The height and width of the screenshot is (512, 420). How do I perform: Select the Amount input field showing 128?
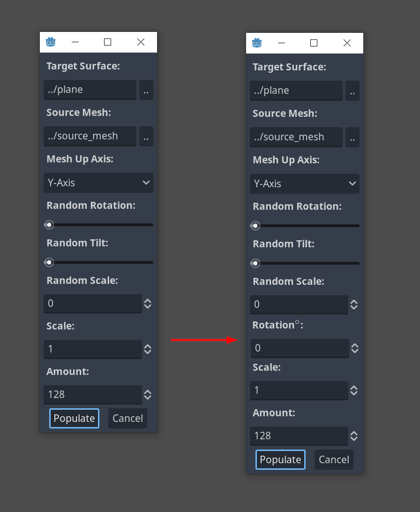(92, 395)
